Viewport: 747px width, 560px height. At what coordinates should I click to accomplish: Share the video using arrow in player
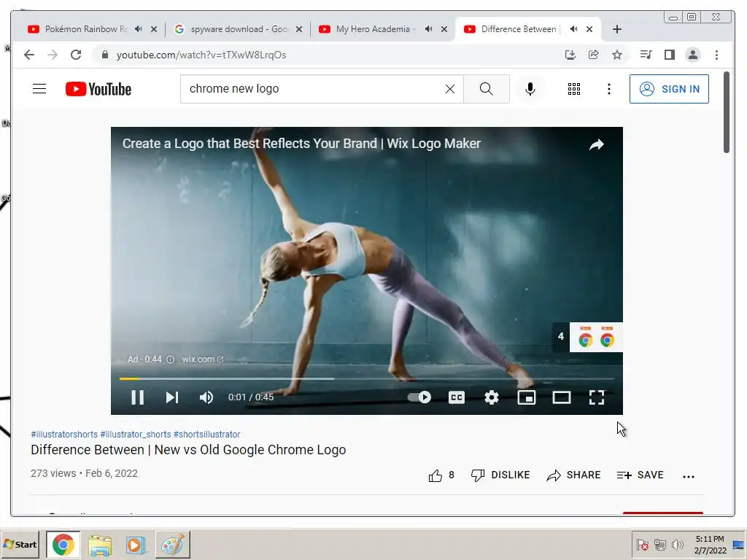[597, 144]
